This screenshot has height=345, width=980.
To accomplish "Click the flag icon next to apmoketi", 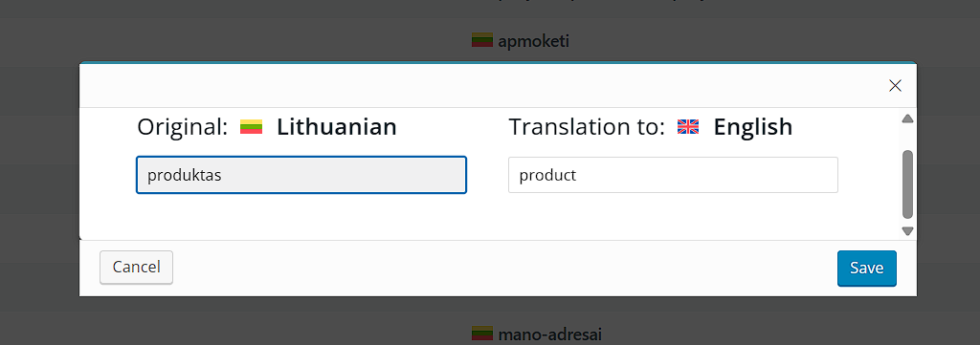I will (x=482, y=40).
